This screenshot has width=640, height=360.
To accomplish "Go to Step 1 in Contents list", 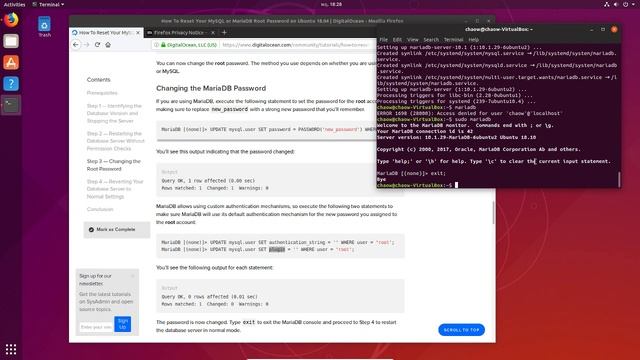I will pos(114,113).
